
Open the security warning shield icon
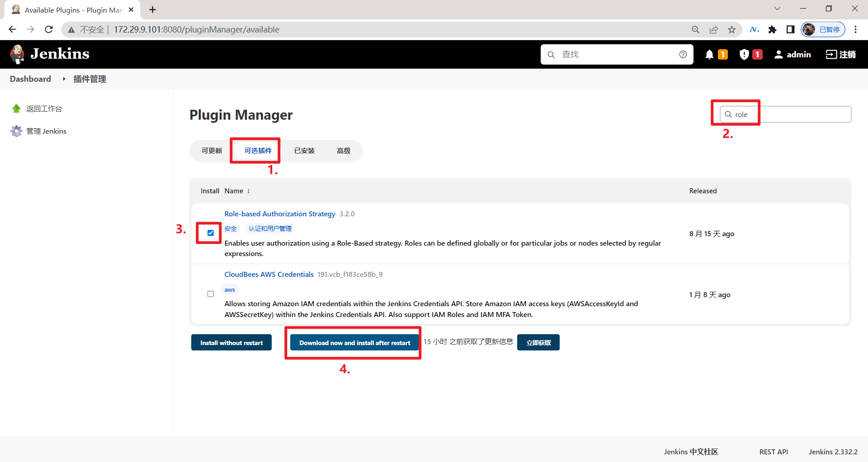click(744, 55)
